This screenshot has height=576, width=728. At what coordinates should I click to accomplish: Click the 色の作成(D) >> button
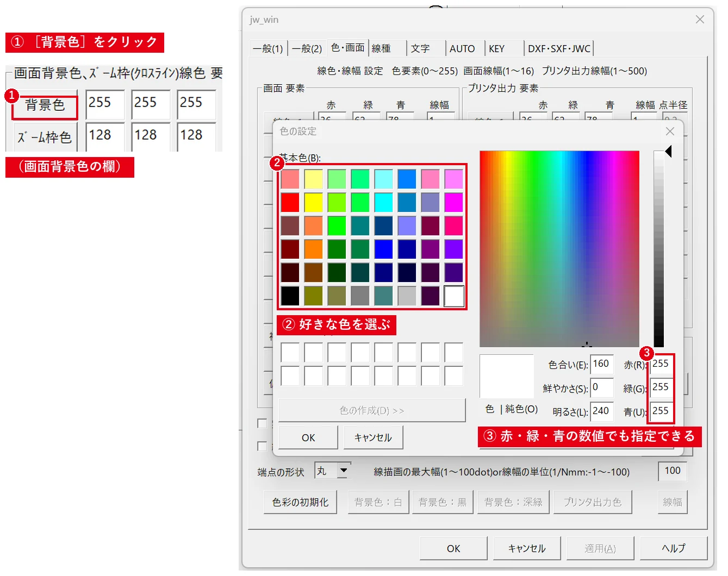372,410
